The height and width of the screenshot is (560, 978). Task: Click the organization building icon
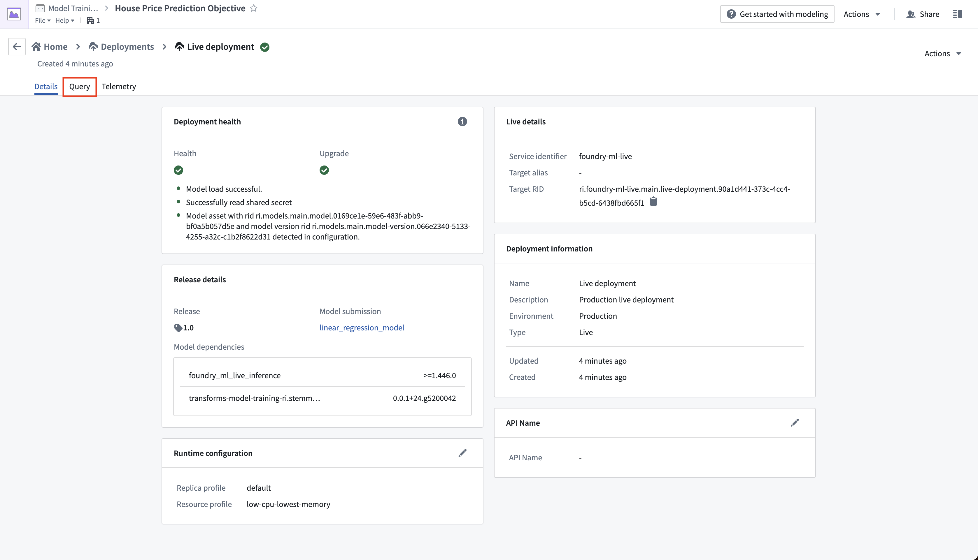click(x=90, y=20)
